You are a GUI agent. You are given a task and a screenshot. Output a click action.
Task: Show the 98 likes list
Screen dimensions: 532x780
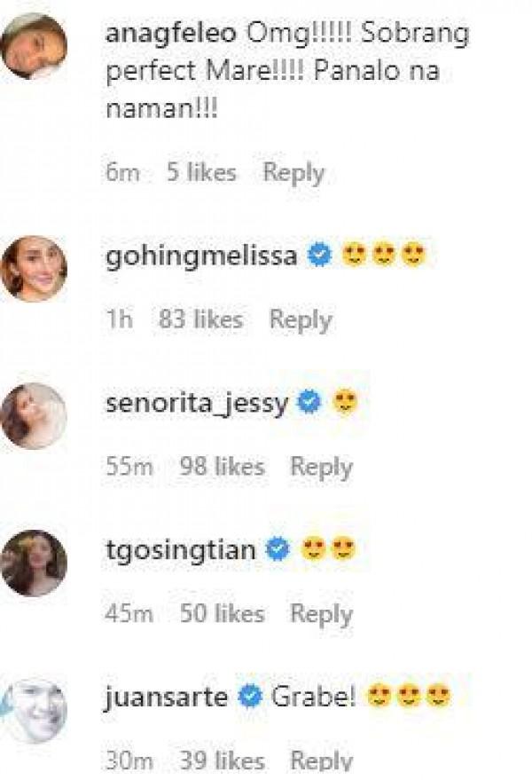222,467
